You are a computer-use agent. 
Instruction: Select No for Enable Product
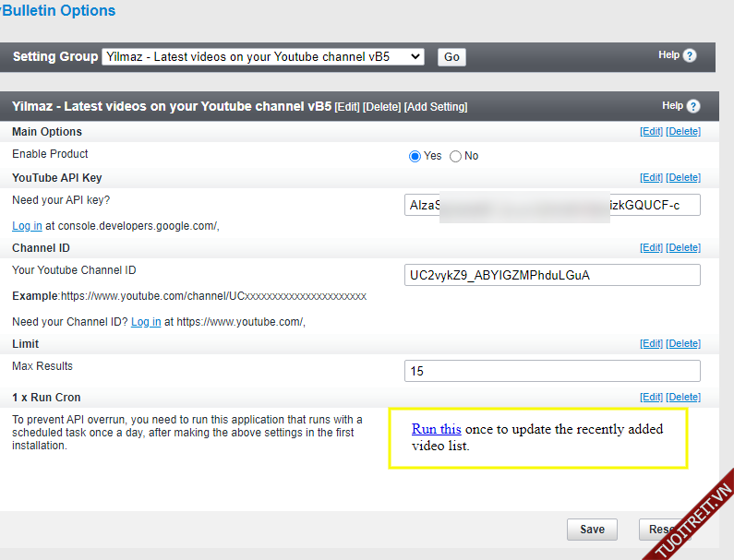click(455, 156)
